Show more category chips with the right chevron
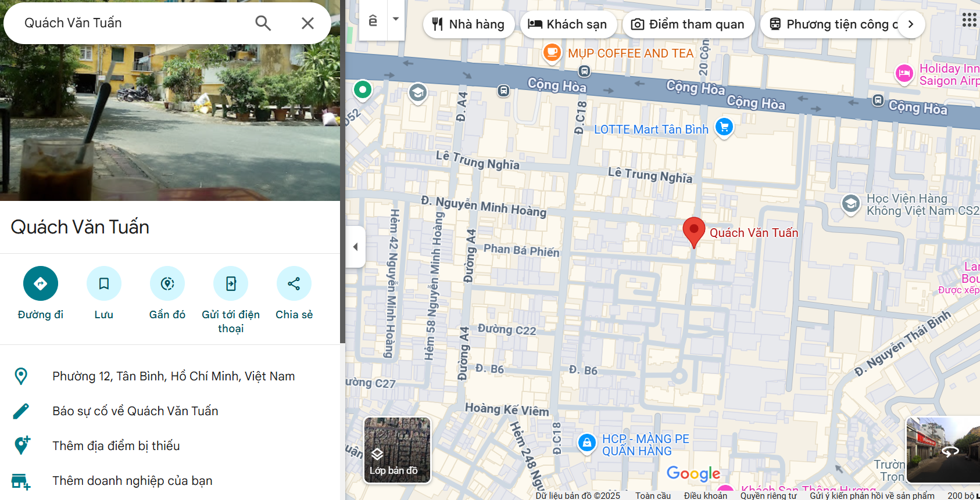The image size is (980, 500). point(911,24)
